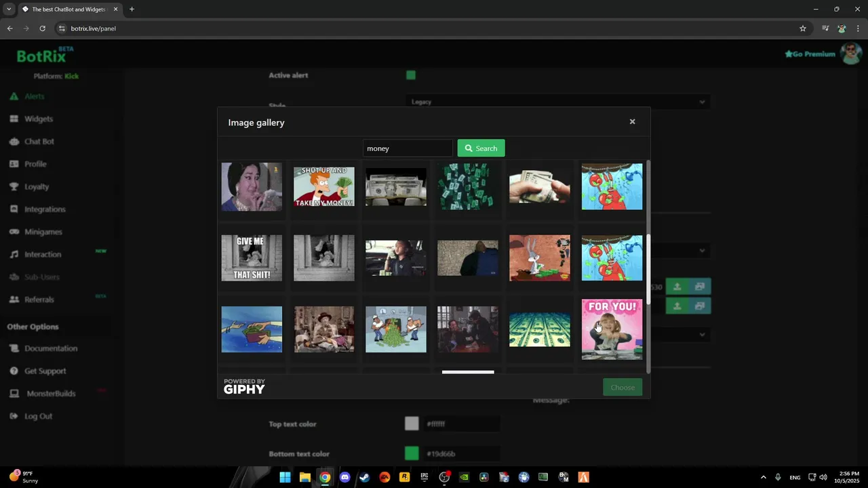
Task: Open the MonsterBuilds link
Action: pyautogui.click(x=51, y=394)
